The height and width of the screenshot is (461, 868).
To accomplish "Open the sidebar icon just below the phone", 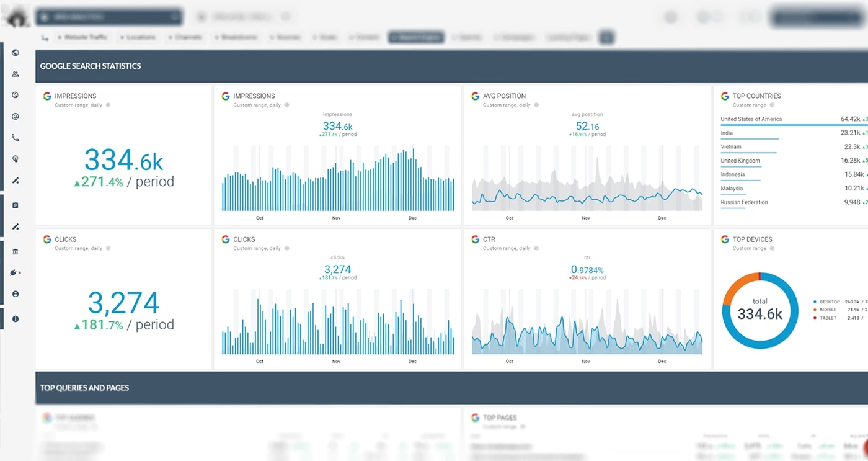I will [15, 159].
